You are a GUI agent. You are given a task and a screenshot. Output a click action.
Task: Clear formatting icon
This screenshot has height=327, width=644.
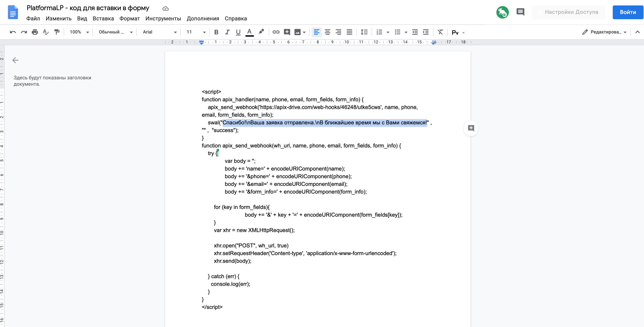point(440,32)
